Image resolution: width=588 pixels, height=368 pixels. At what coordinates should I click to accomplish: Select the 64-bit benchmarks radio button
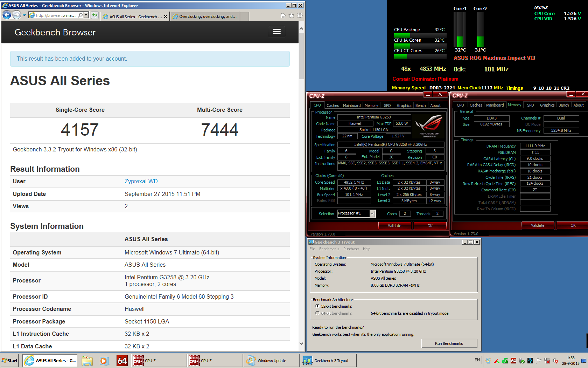(x=317, y=313)
